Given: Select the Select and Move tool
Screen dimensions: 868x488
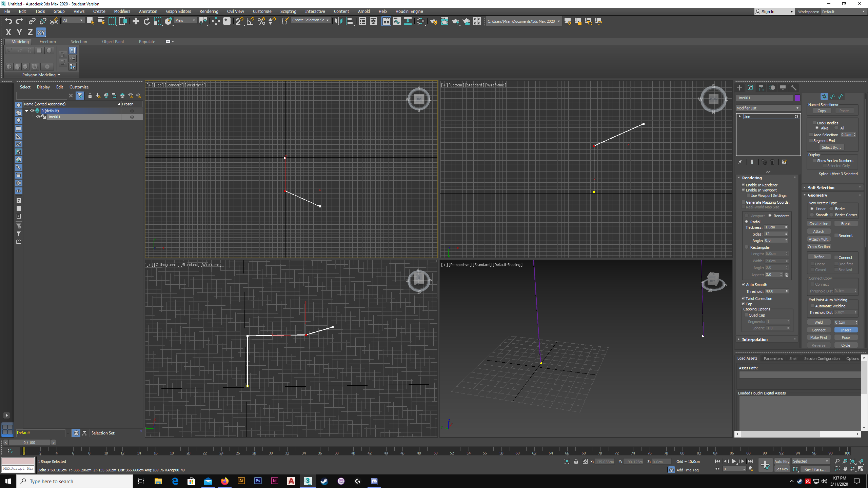Looking at the screenshot, I should [x=136, y=21].
